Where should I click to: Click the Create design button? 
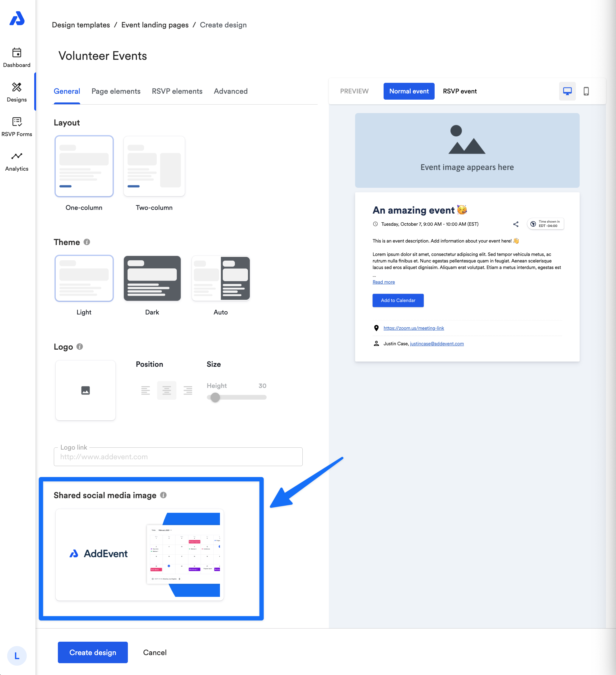[93, 652]
